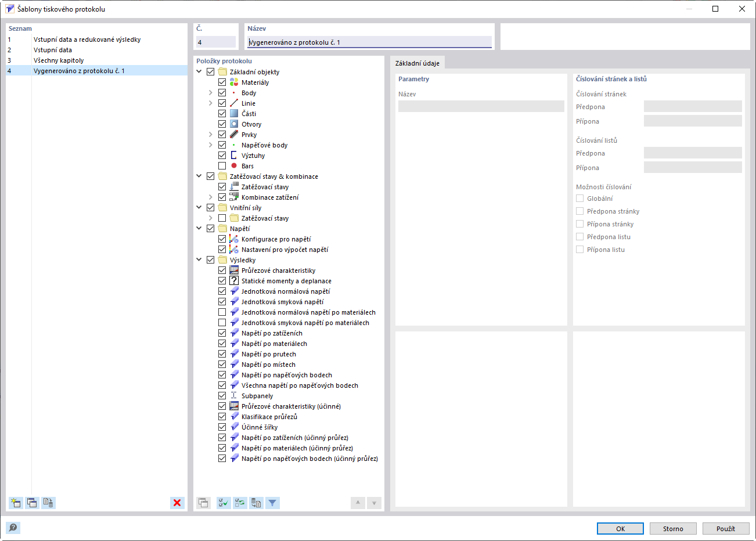
Task: Open help with the question mark icon
Action: (x=13, y=528)
